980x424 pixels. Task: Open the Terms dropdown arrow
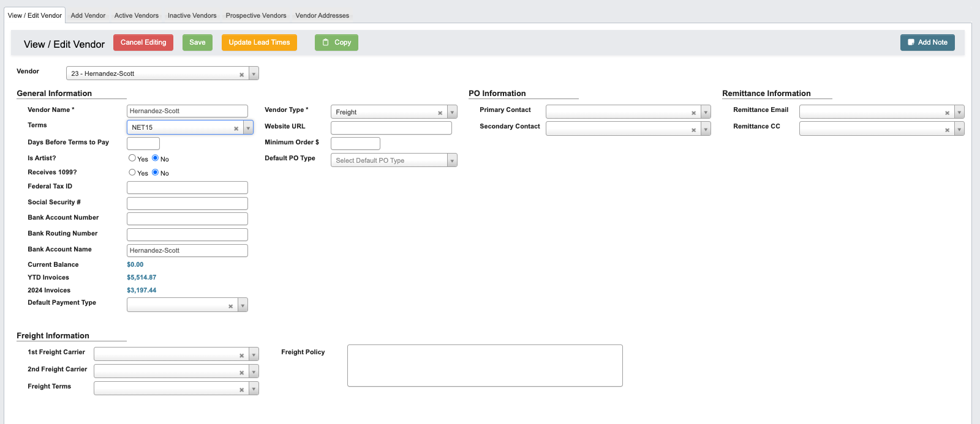248,128
